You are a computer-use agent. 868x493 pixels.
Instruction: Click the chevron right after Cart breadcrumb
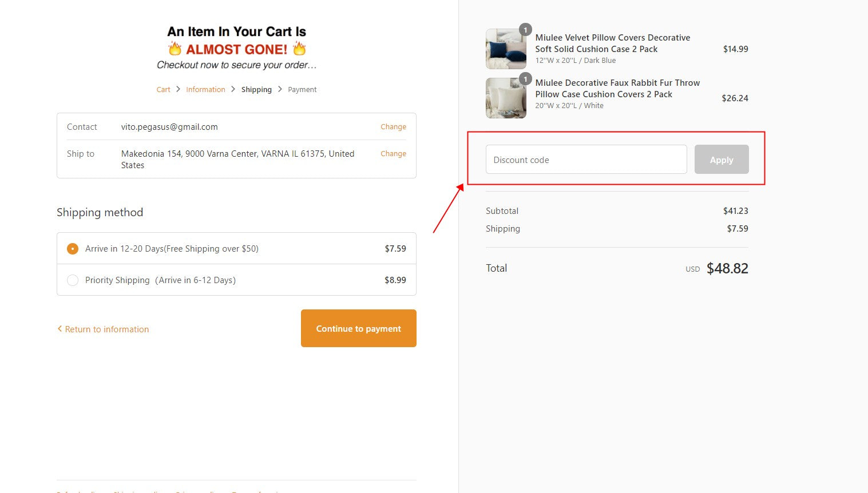pos(178,89)
